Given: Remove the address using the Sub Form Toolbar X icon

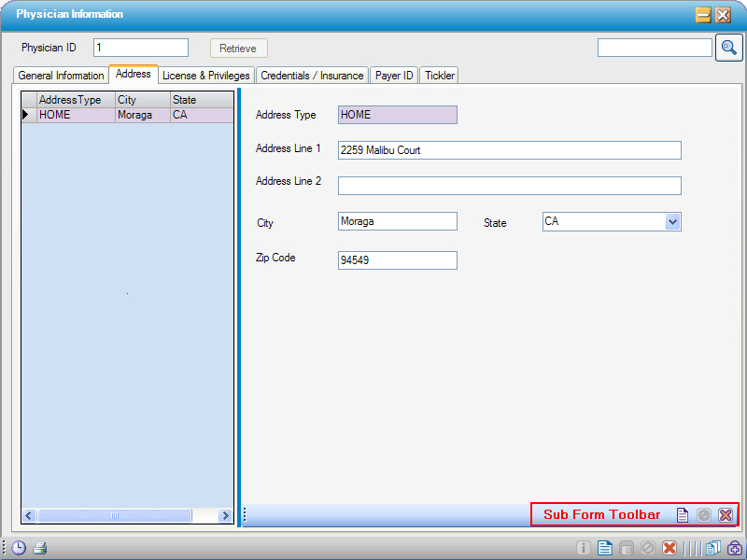Looking at the screenshot, I should tap(726, 514).
